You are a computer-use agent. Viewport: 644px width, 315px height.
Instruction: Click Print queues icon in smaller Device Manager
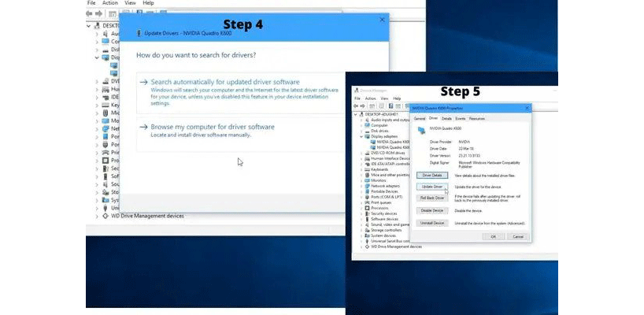[x=367, y=202]
